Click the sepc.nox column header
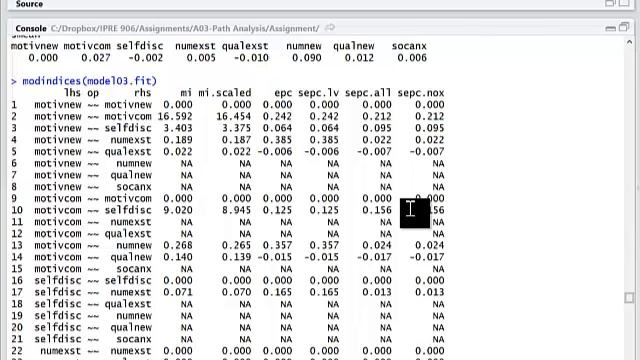 [x=421, y=93]
